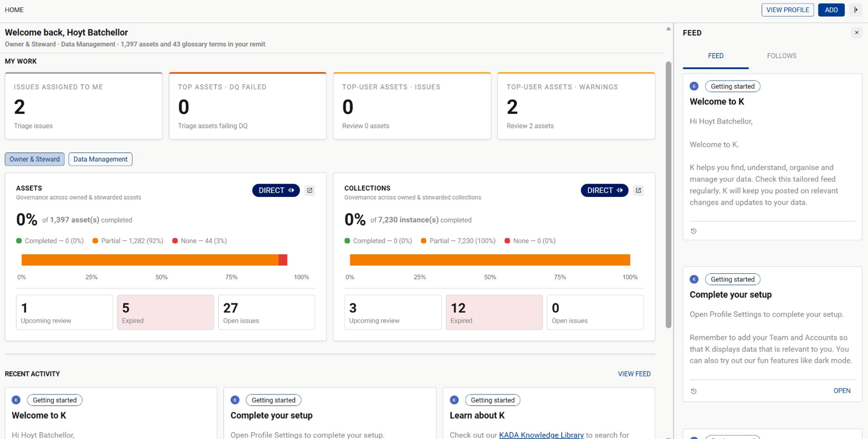Open Top-User Assets Warnings card

tap(576, 106)
